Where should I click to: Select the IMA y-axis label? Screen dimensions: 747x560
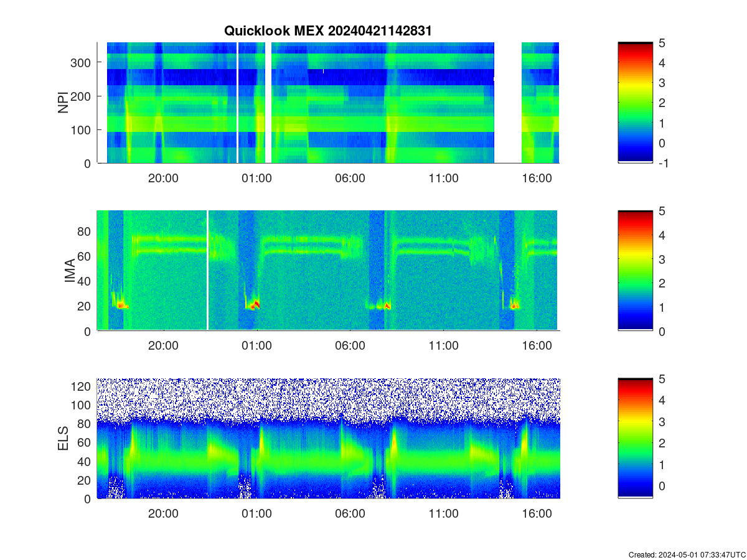click(70, 271)
